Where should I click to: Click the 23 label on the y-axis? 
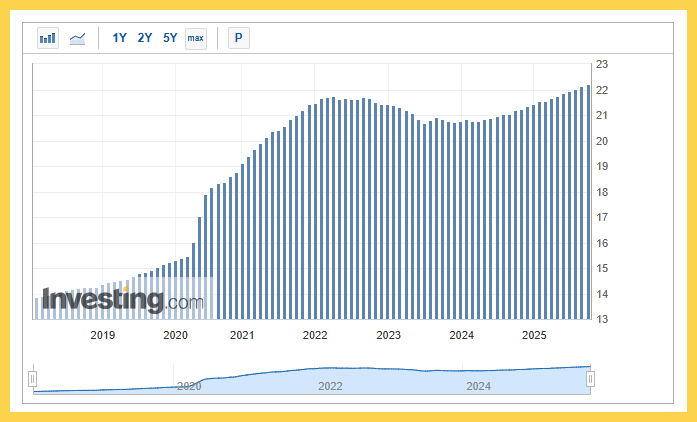click(x=602, y=64)
